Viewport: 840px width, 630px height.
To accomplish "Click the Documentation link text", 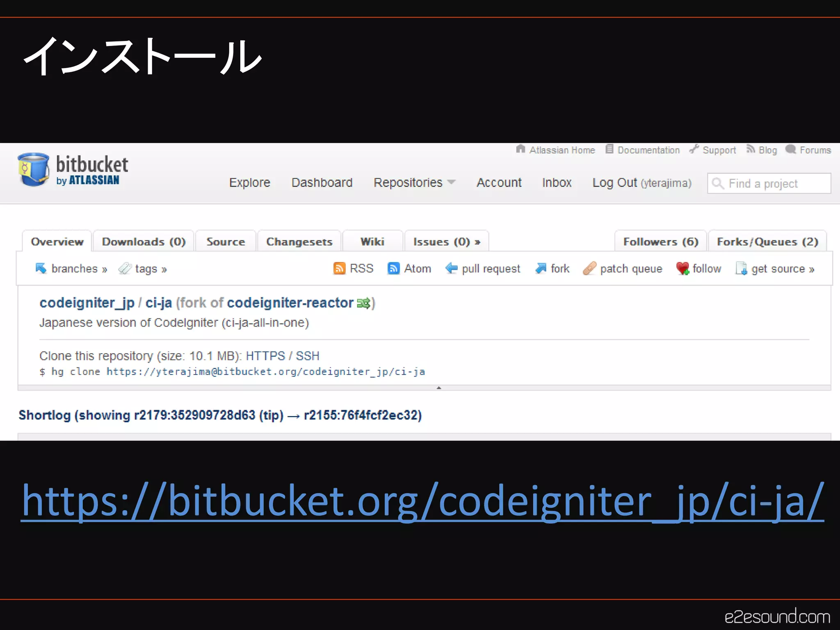I will [648, 150].
